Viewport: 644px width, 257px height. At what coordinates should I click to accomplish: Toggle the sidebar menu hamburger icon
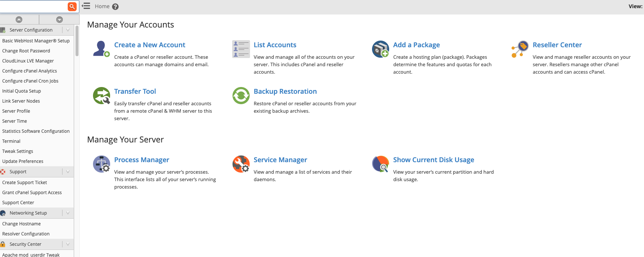point(86,6)
